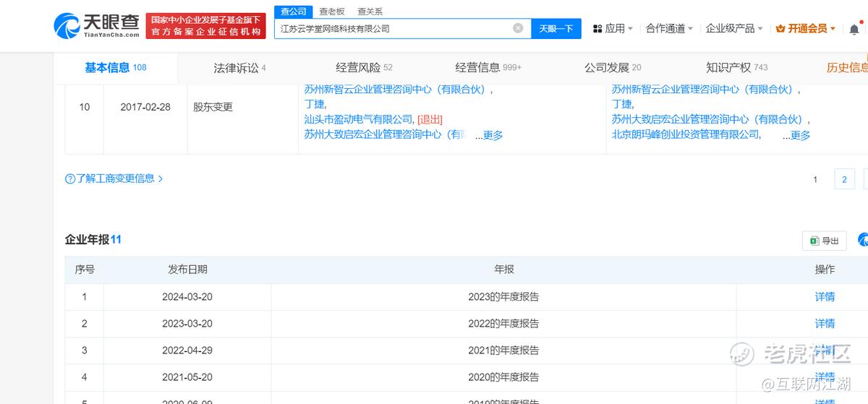Click the 2023-03-20 date cell

tap(187, 323)
